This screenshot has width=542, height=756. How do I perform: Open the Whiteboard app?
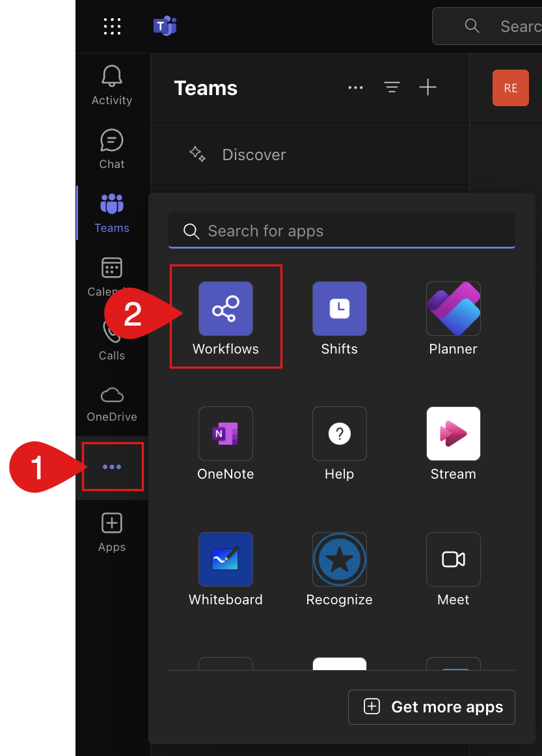[225, 560]
